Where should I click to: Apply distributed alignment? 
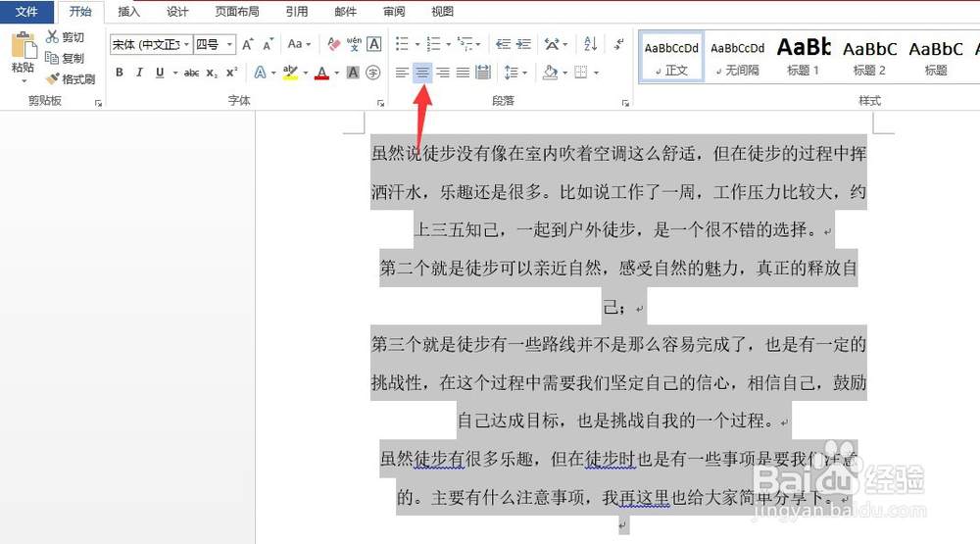pos(482,73)
